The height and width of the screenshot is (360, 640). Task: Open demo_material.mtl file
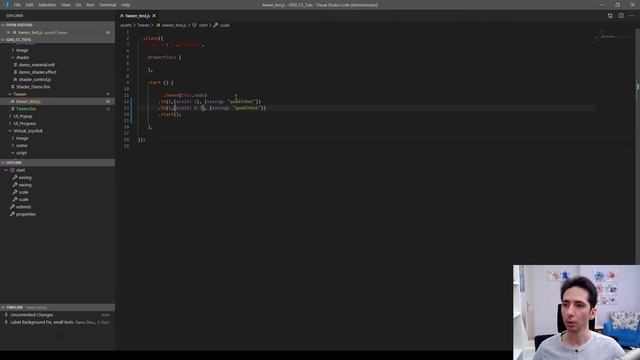pyautogui.click(x=37, y=65)
